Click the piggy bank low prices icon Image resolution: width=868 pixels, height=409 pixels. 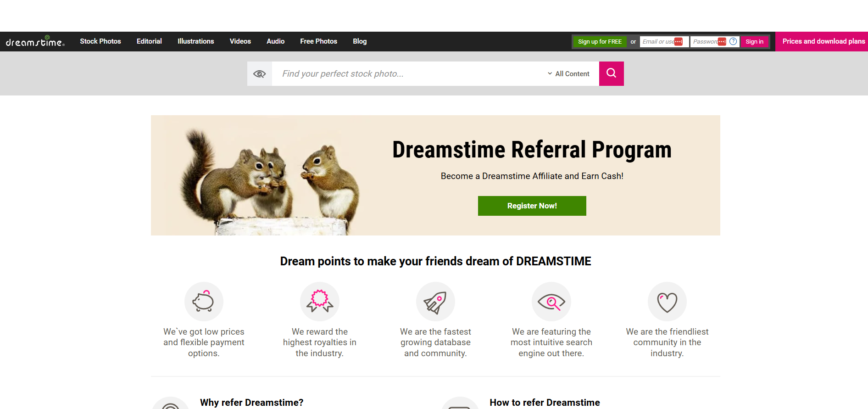(x=204, y=302)
